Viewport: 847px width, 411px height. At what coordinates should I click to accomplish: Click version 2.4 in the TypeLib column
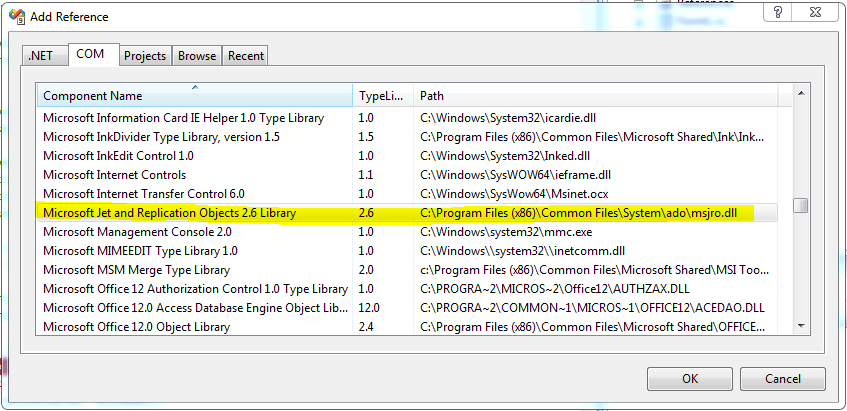[x=366, y=327]
